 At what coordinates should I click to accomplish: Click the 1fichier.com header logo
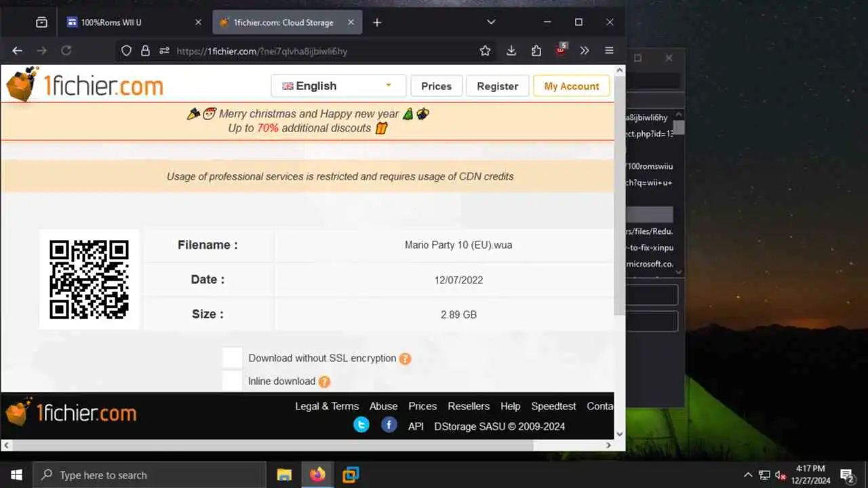click(x=85, y=85)
